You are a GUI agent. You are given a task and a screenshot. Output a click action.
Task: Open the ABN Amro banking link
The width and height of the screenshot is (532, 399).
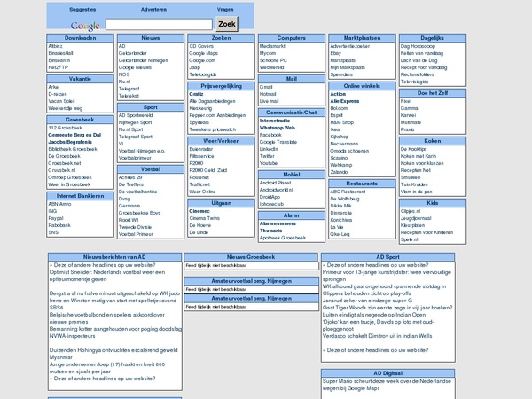click(59, 204)
